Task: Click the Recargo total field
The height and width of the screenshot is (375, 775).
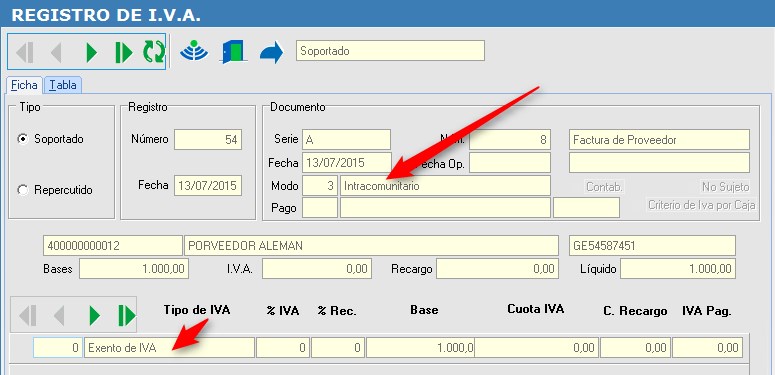Action: click(498, 269)
